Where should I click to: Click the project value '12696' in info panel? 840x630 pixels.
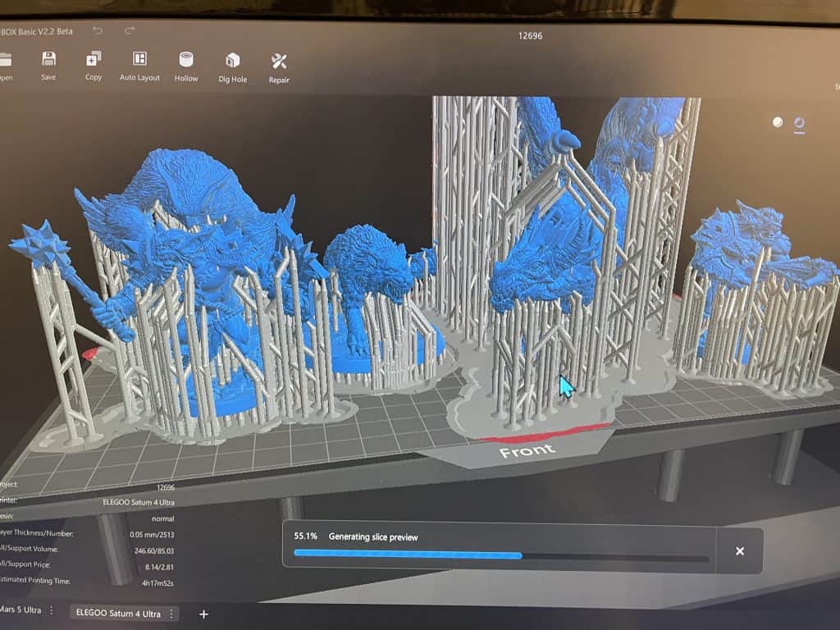166,487
